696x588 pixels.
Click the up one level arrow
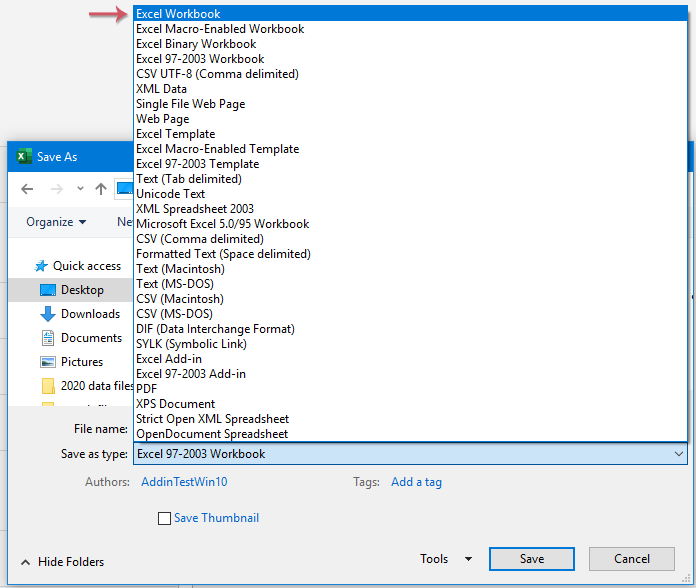point(100,189)
